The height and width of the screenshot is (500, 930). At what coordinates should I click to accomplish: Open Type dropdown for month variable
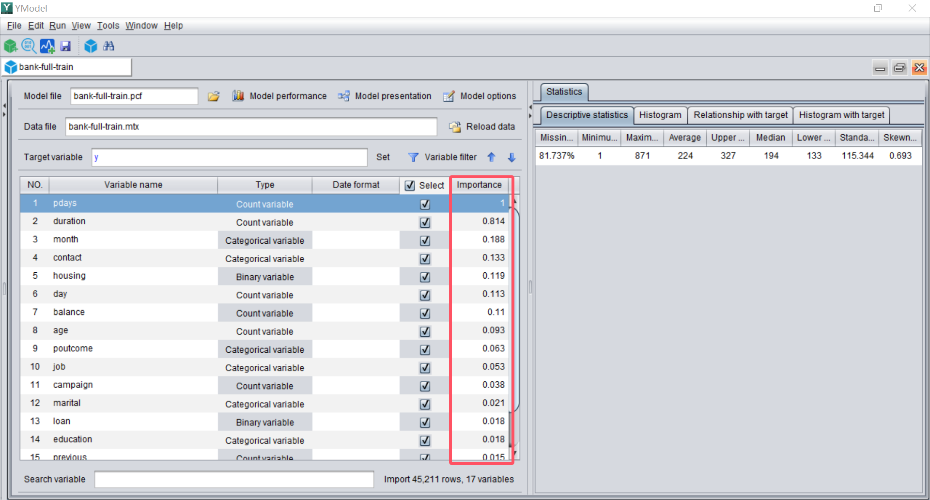click(265, 240)
